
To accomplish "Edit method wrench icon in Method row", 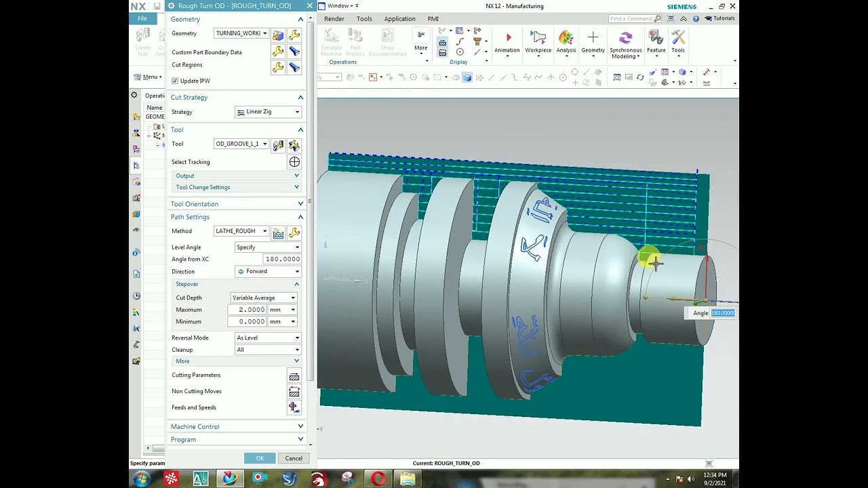I will coord(294,232).
